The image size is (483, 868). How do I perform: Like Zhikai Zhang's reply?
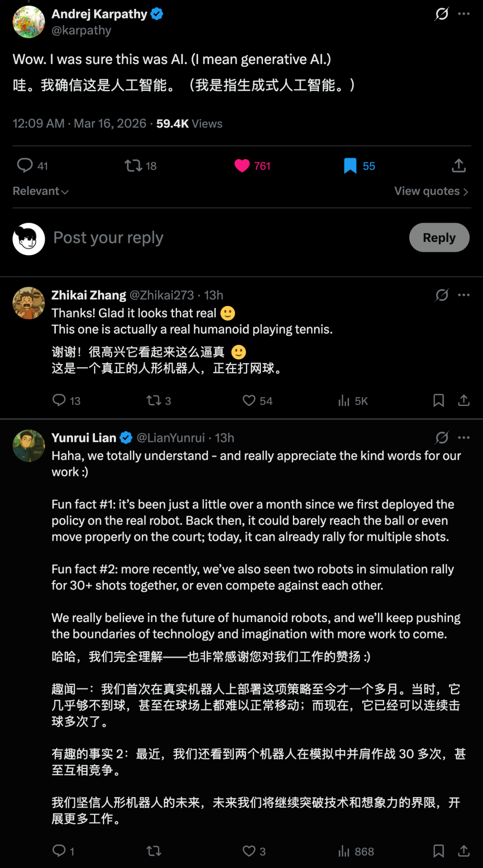point(249,401)
